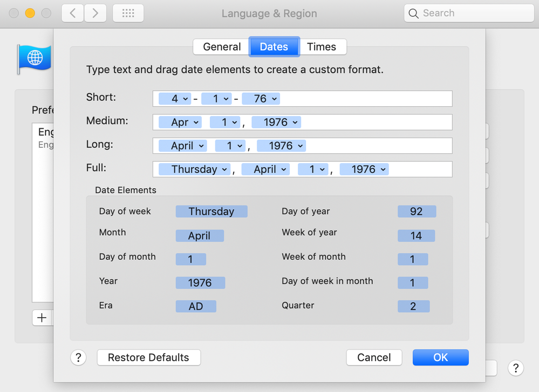
Task: Click help button at window bottom-right
Action: pos(515,368)
